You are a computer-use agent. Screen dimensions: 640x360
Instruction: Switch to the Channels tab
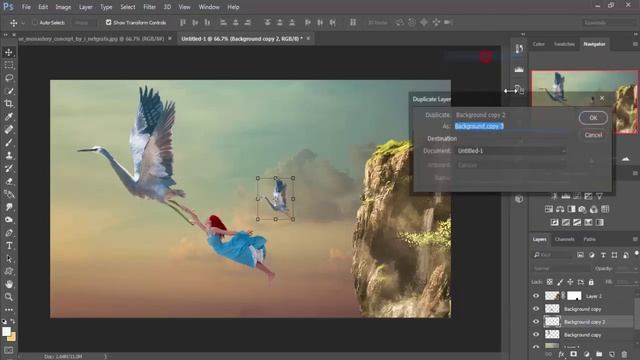coord(565,239)
